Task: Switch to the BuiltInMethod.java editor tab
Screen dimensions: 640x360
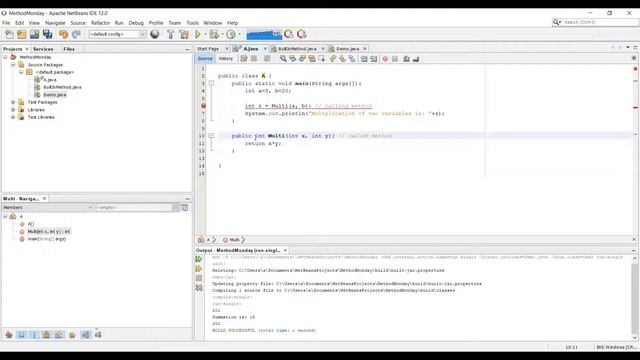Action: 297,49
